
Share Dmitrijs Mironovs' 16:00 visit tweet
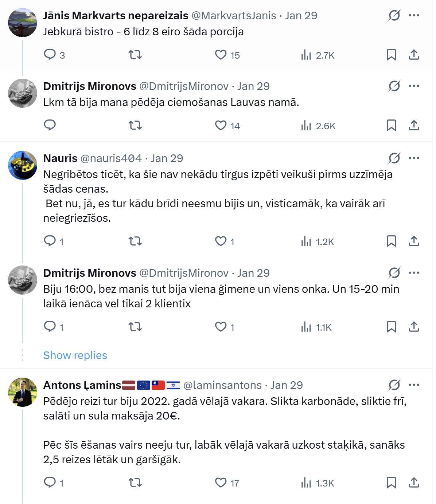414,327
